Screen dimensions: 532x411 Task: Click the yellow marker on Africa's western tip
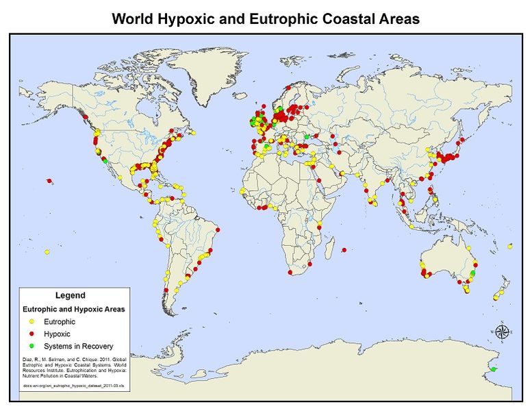click(x=242, y=191)
